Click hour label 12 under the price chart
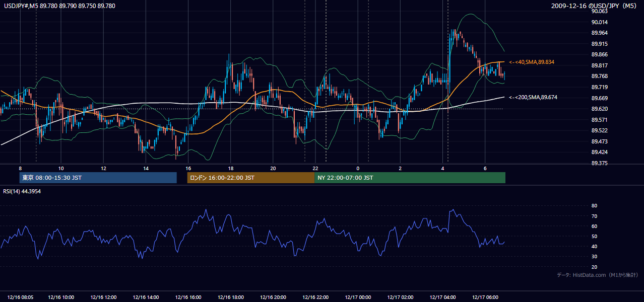 pyautogui.click(x=103, y=168)
